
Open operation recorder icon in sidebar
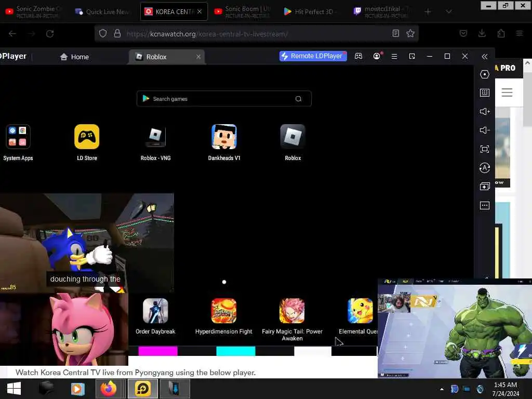pos(485,168)
